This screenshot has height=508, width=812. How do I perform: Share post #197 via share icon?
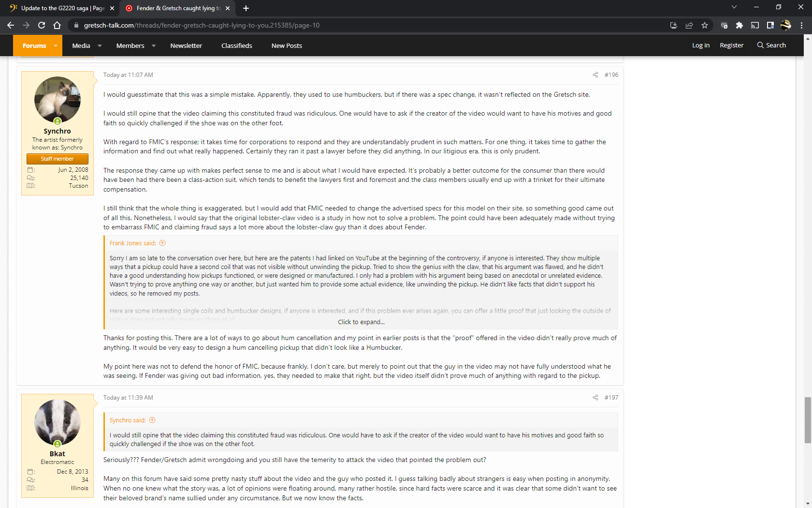595,398
